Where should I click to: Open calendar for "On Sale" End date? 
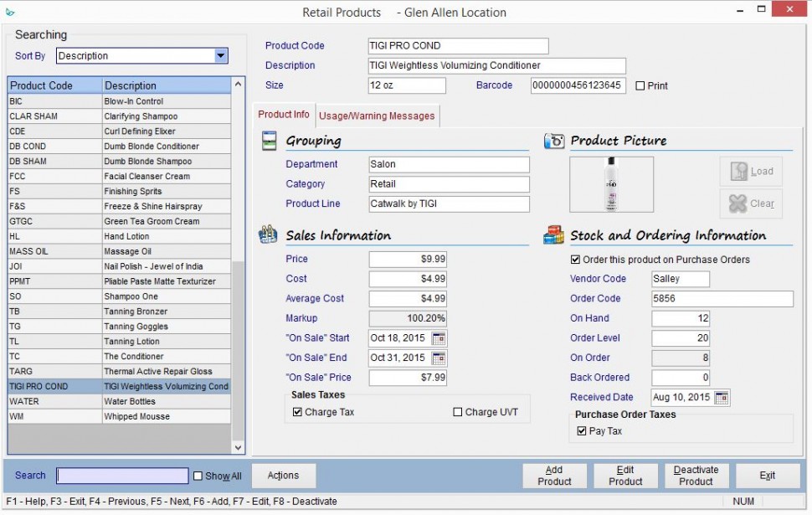point(439,358)
